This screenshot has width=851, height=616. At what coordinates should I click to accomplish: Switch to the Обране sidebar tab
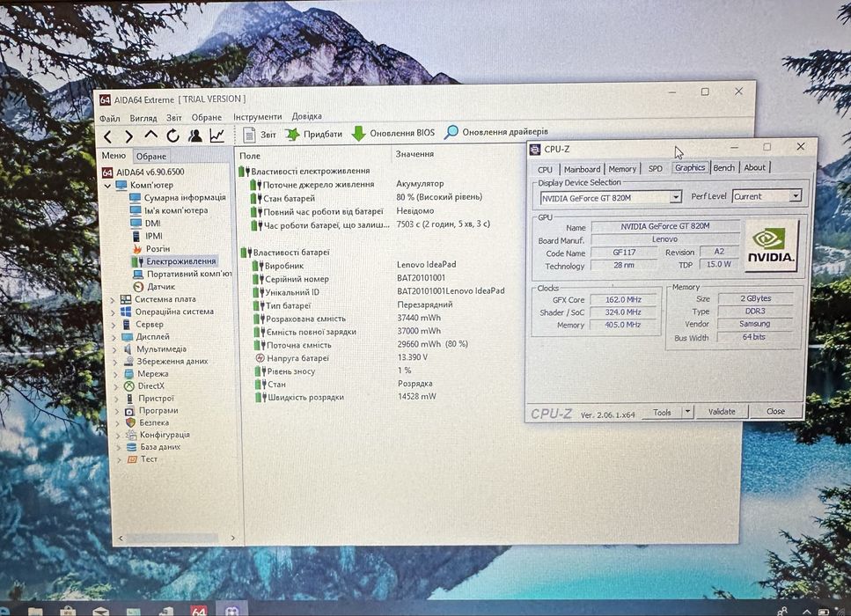[x=150, y=157]
